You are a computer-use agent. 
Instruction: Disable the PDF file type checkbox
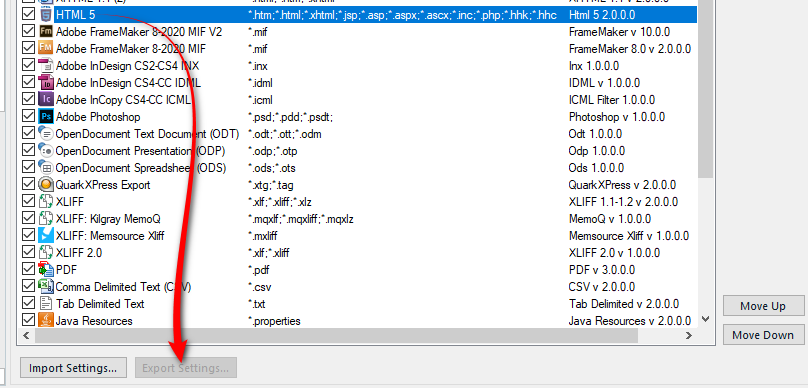(28, 270)
